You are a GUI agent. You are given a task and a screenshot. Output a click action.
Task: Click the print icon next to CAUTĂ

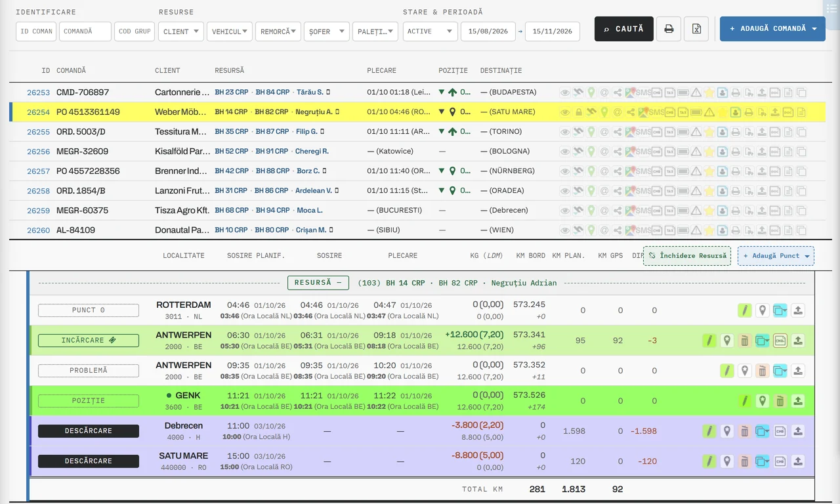[669, 29]
